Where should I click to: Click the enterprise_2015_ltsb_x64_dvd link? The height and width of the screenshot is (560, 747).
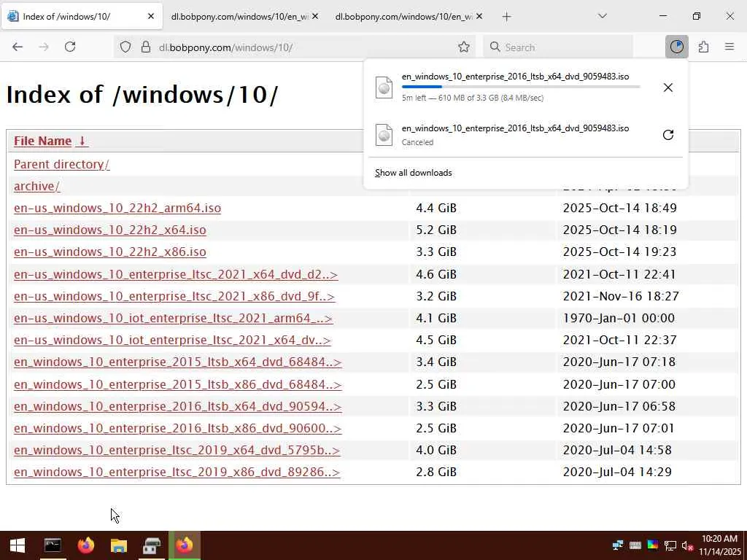click(178, 362)
